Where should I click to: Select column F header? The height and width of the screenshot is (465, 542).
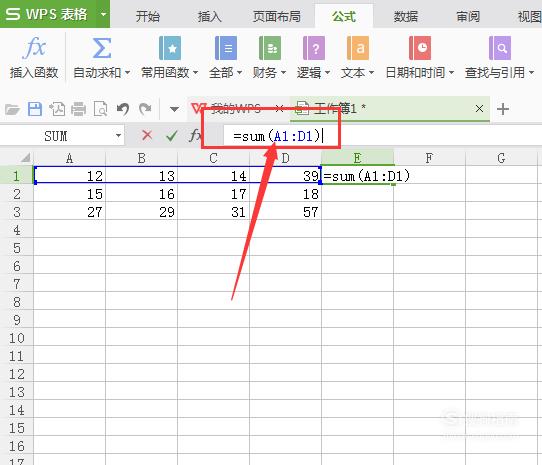click(x=429, y=158)
